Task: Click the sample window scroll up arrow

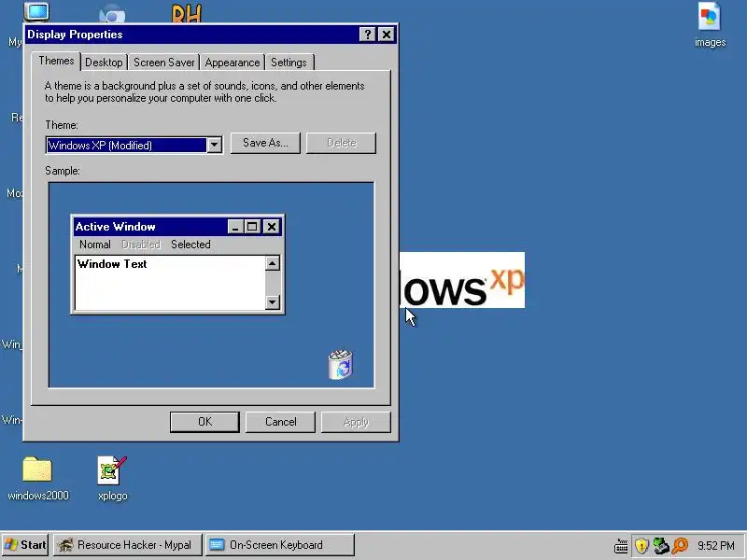Action: click(272, 263)
